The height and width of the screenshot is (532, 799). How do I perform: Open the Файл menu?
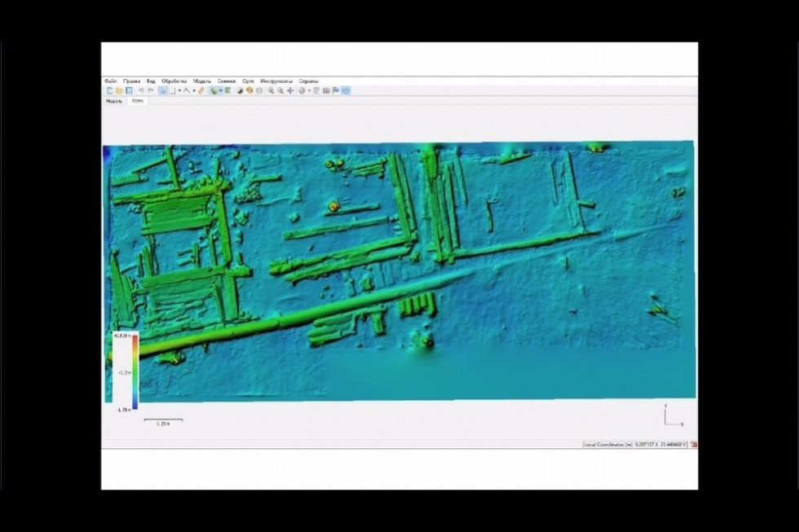(x=111, y=81)
